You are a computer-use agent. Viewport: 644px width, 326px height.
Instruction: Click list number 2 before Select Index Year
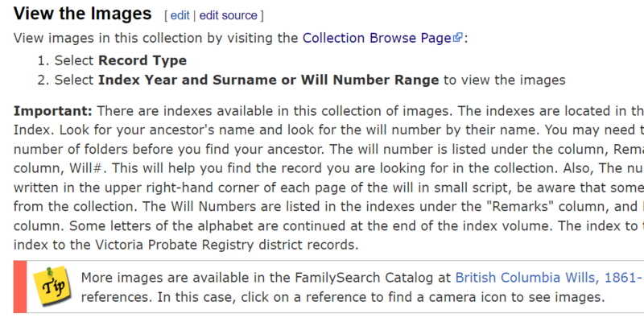(x=43, y=80)
